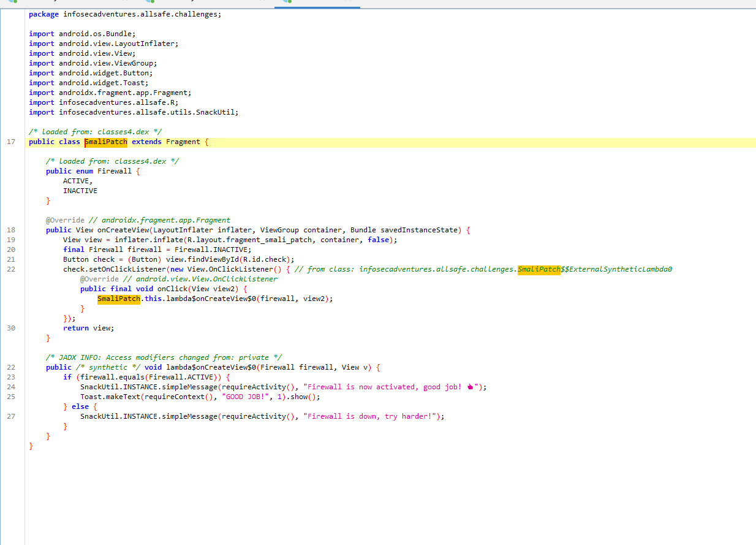Click the Firewall enum name declaration
The image size is (756, 545).
point(114,171)
